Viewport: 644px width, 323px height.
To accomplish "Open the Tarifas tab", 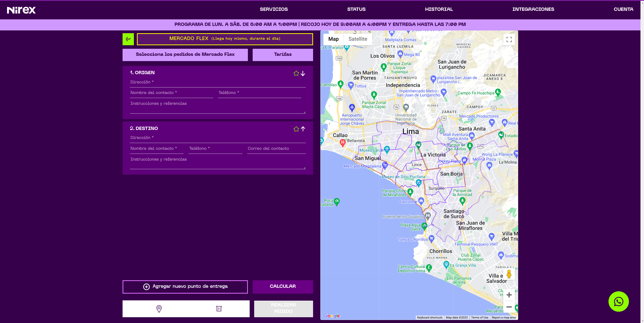I will click(283, 55).
